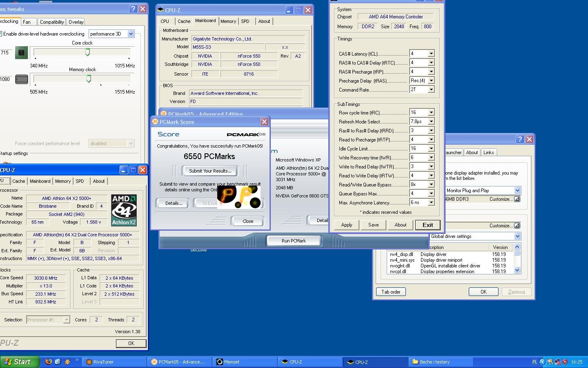Open Command Rate dropdown in Memset
Screen dimensions: 588x368
pyautogui.click(x=431, y=90)
